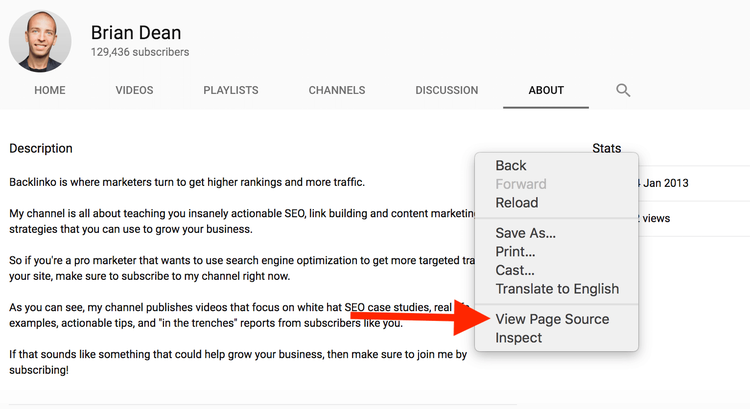
Task: Click the 129,436 subscribers count
Action: [x=140, y=52]
